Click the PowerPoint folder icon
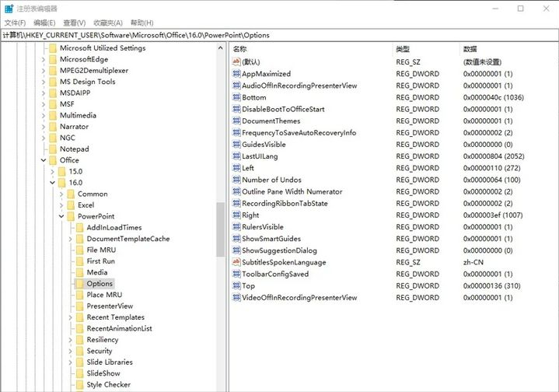559x392 pixels. click(71, 216)
